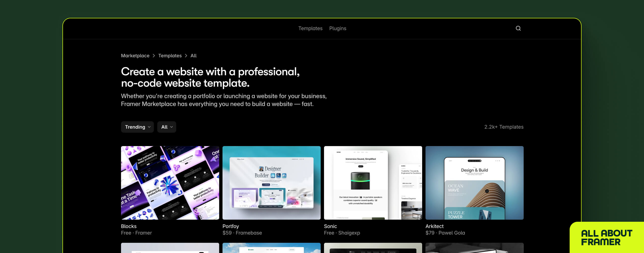Click the Blocks template title
Screen dimensions: 644x253
(x=129, y=226)
